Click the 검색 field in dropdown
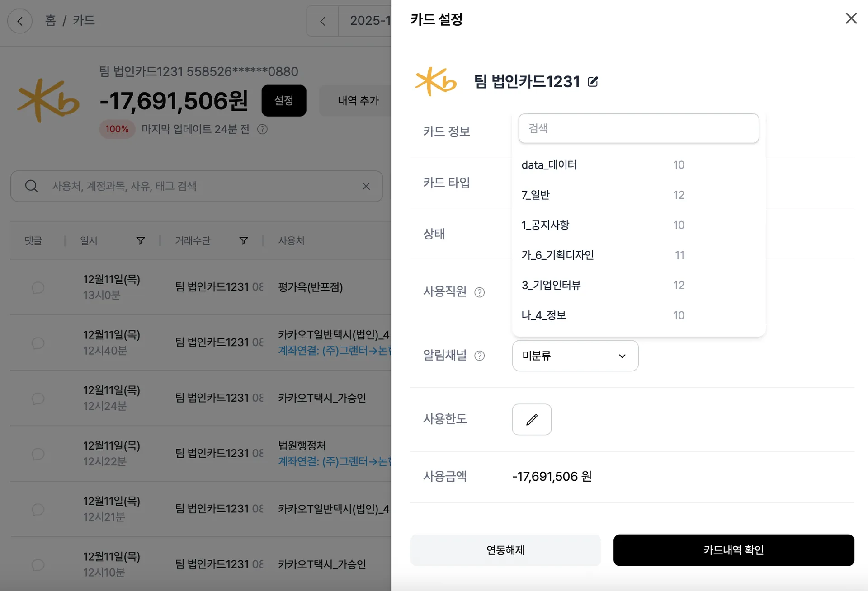The height and width of the screenshot is (591, 868). coord(638,128)
